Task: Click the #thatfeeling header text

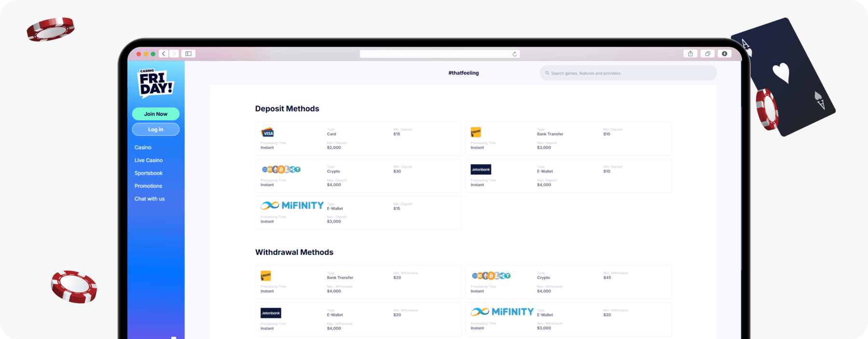Action: 463,73
